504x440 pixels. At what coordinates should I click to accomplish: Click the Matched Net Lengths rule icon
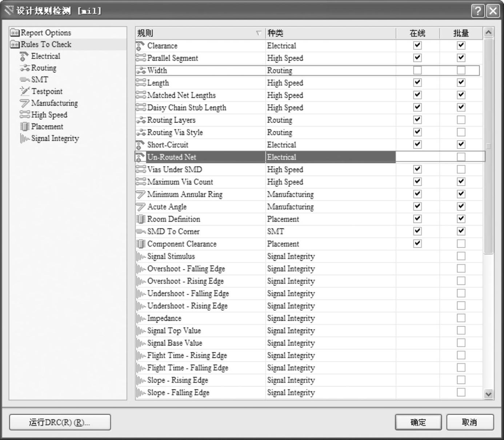point(141,95)
